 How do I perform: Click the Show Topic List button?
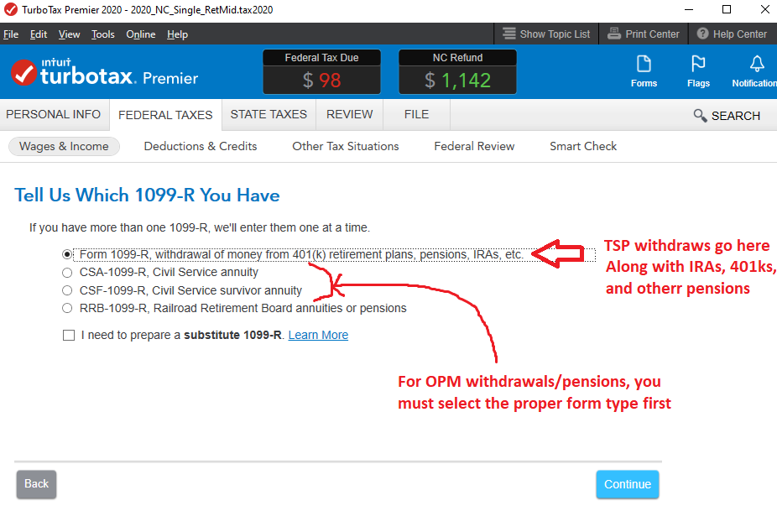tap(546, 34)
